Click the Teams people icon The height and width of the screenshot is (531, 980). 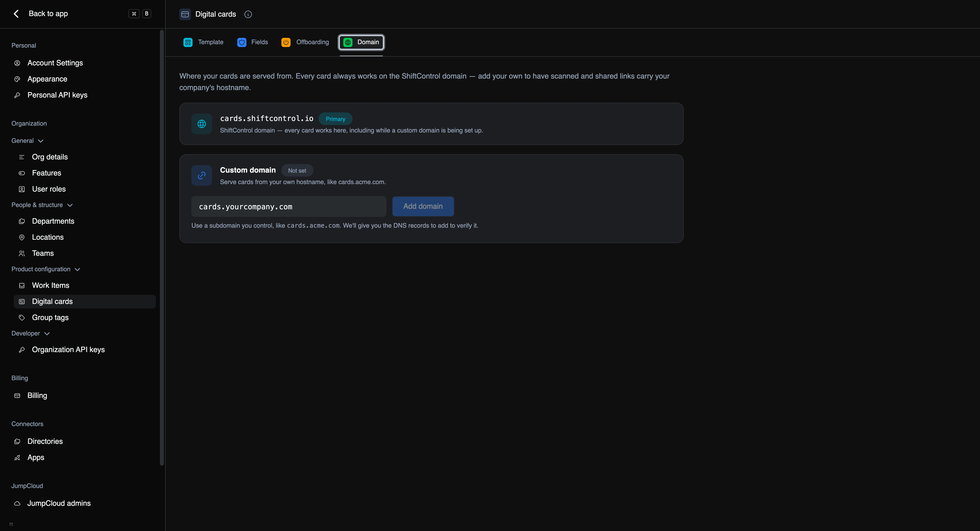(x=22, y=253)
